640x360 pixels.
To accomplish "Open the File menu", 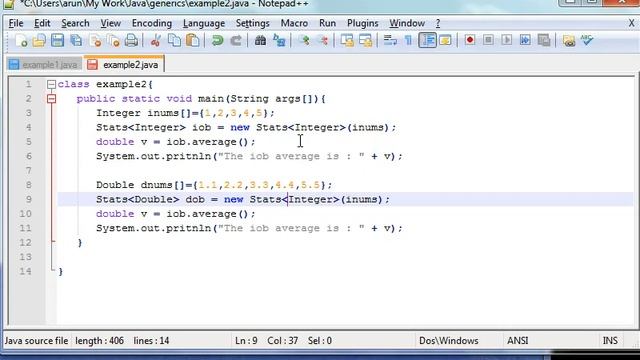I will (x=16, y=23).
